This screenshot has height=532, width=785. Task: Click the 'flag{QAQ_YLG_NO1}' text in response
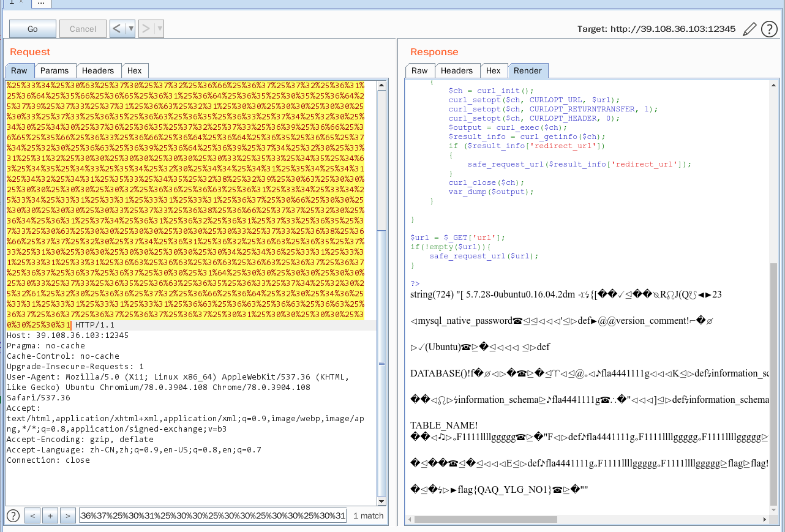[505, 489]
